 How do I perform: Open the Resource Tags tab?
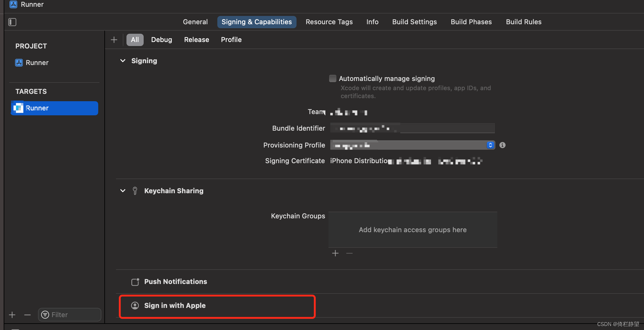(329, 22)
